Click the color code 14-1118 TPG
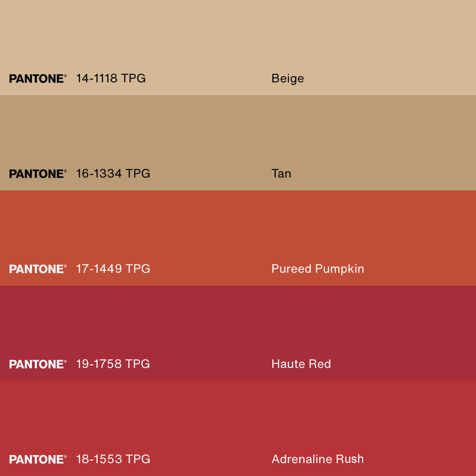Screen dimensions: 476x476 pyautogui.click(x=110, y=79)
